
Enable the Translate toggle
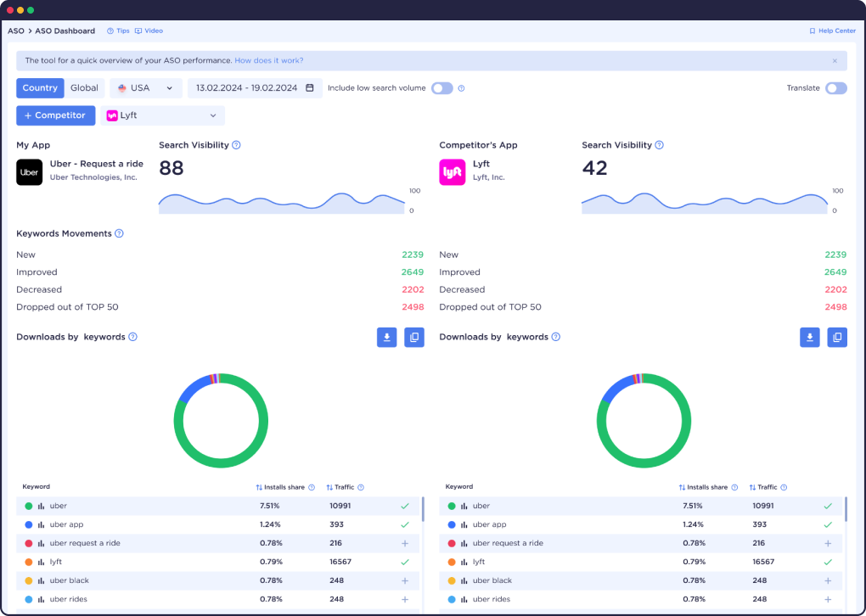coord(835,88)
